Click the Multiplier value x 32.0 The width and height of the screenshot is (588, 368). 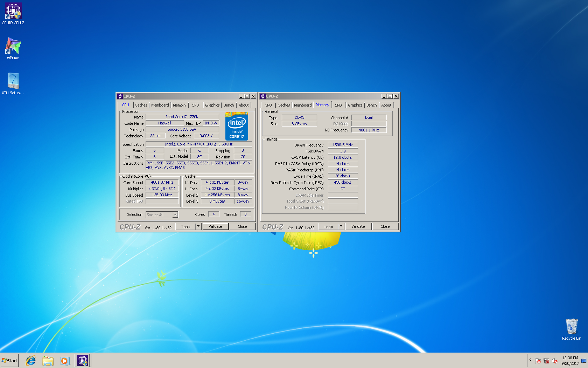point(162,189)
